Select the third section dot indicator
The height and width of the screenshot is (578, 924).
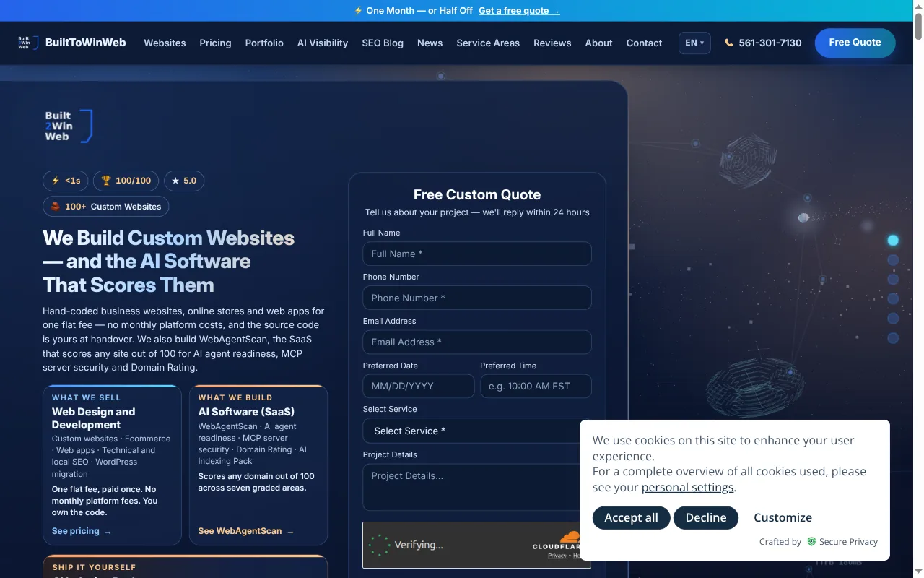(x=893, y=280)
